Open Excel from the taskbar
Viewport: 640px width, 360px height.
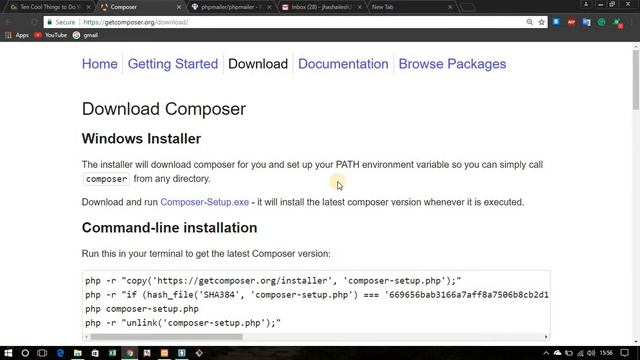point(112,353)
